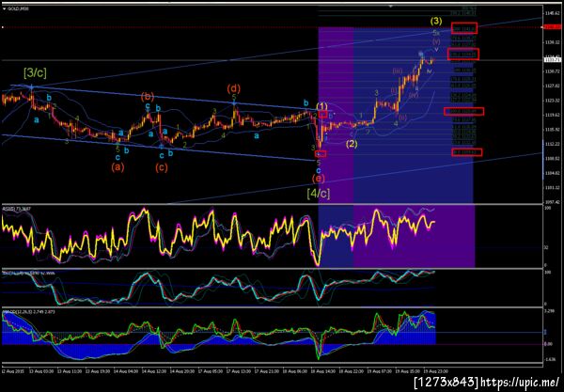Click the 1123.32 price axis value
Image resolution: width=564 pixels, height=392 pixels.
[552, 101]
